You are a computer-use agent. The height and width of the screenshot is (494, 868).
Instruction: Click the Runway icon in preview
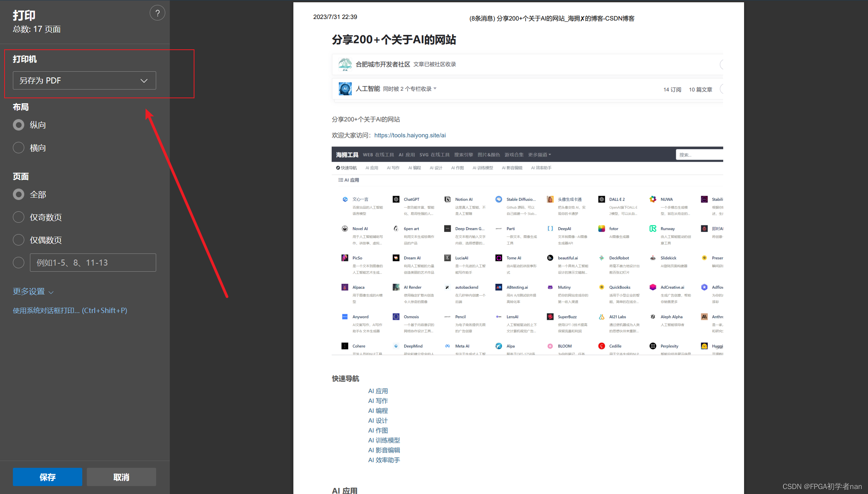pyautogui.click(x=653, y=228)
